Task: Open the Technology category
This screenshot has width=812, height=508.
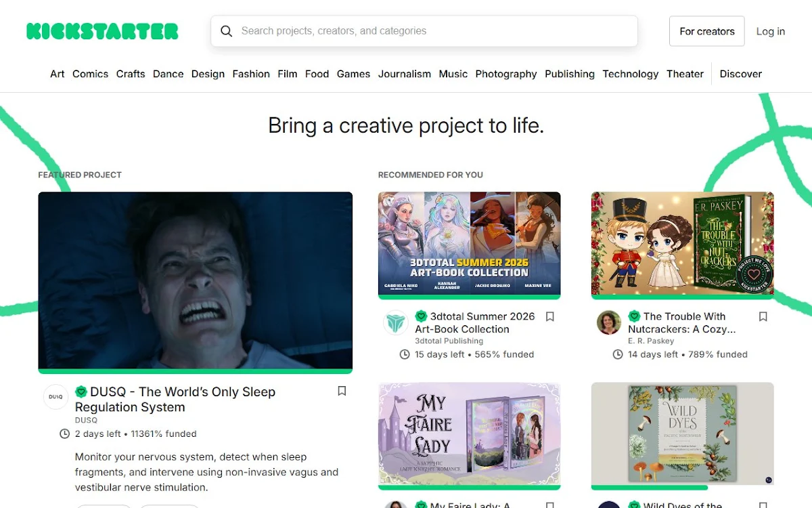Action: pyautogui.click(x=631, y=74)
